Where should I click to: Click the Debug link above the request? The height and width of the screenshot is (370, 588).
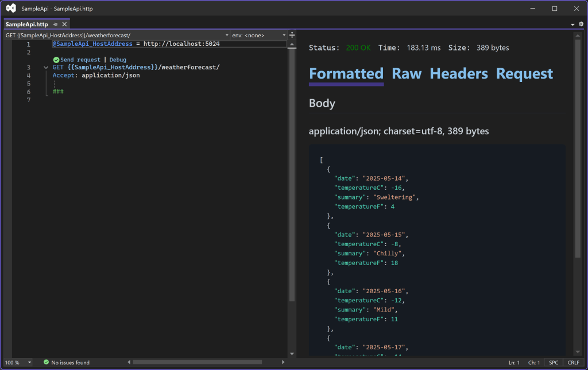point(118,60)
